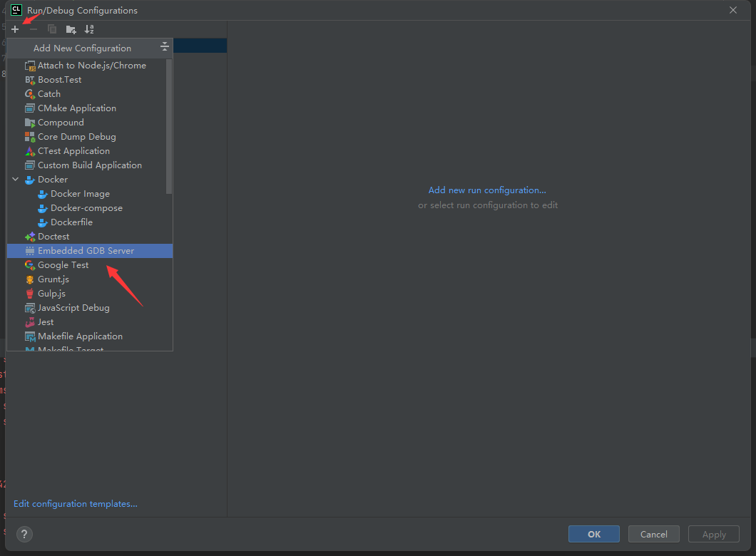Screen dimensions: 756x556
Task: Choose CTest Application in the list
Action: pyautogui.click(x=90, y=151)
